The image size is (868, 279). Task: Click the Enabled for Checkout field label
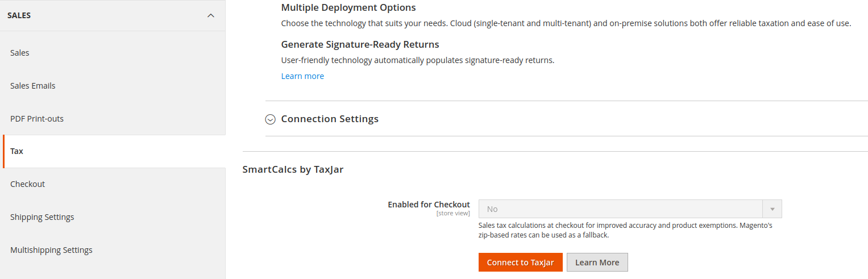[x=429, y=205]
